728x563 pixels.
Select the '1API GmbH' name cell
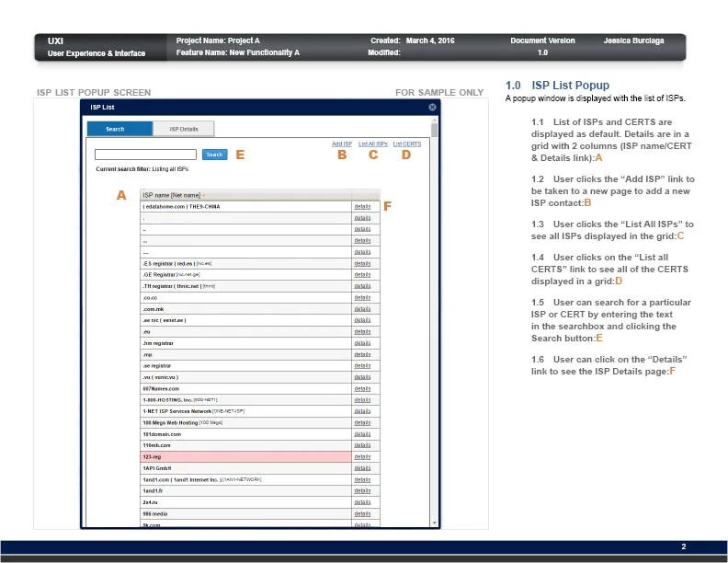pos(246,468)
